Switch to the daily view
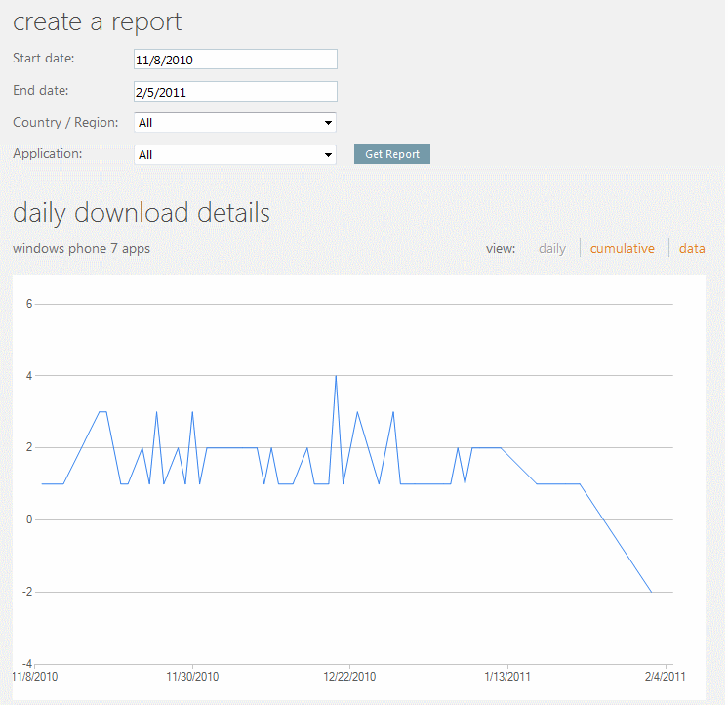The height and width of the screenshot is (705, 728). (x=551, y=249)
